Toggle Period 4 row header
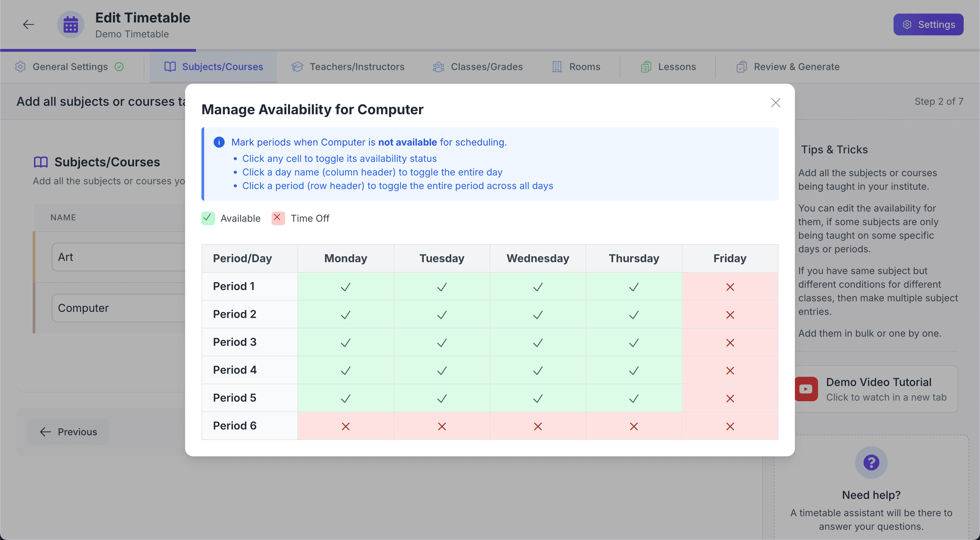This screenshot has height=540, width=980. (x=249, y=370)
